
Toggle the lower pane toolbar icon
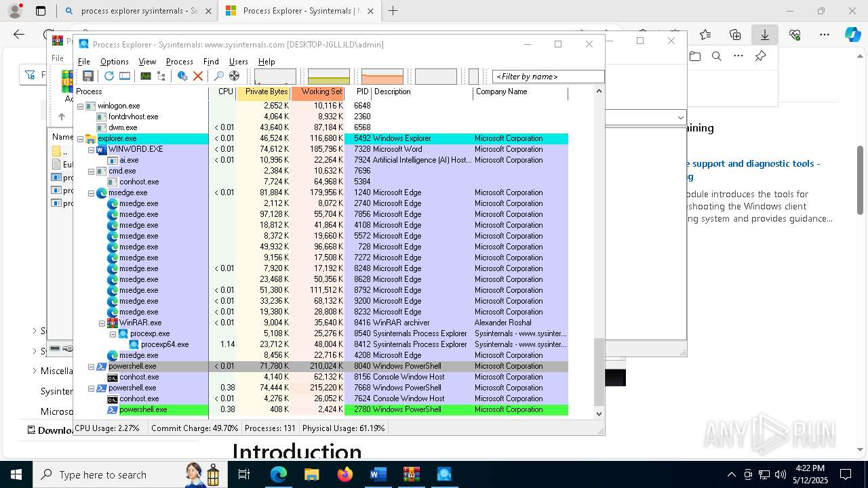tap(125, 76)
